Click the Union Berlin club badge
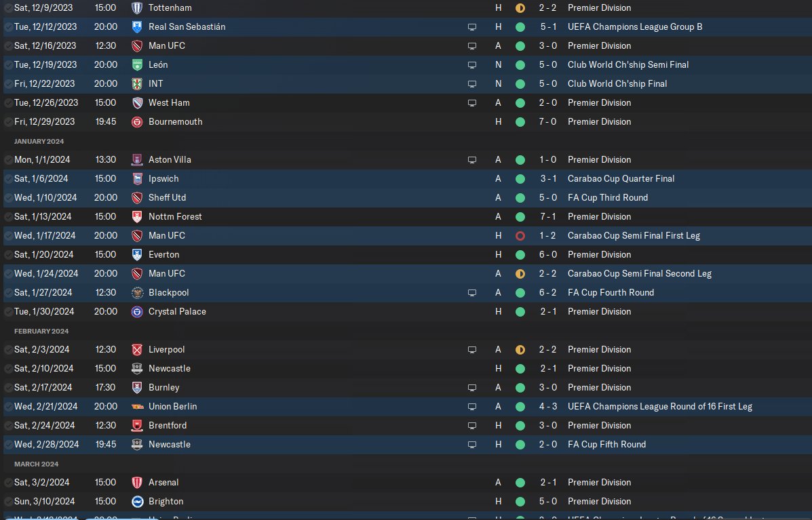The image size is (812, 520). point(137,407)
